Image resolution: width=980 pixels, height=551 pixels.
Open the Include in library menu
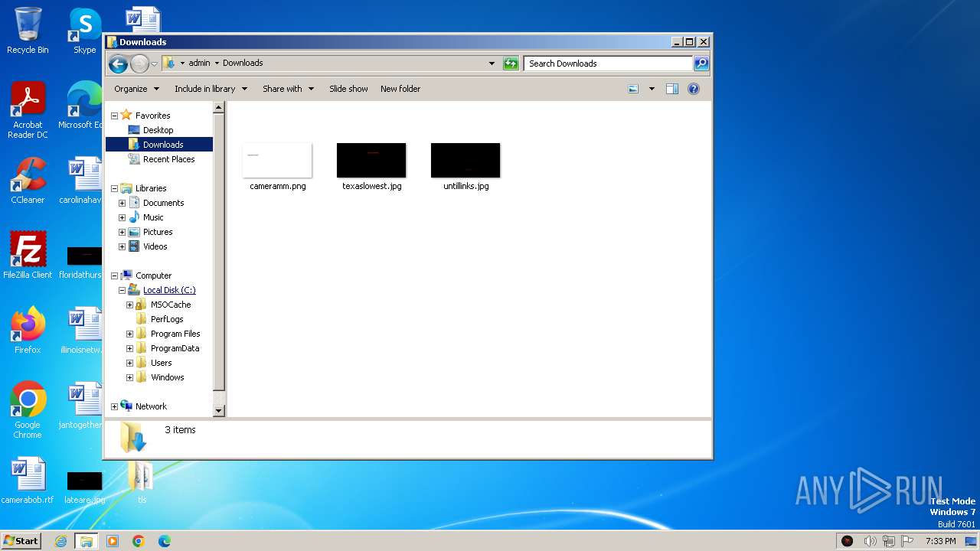point(211,89)
